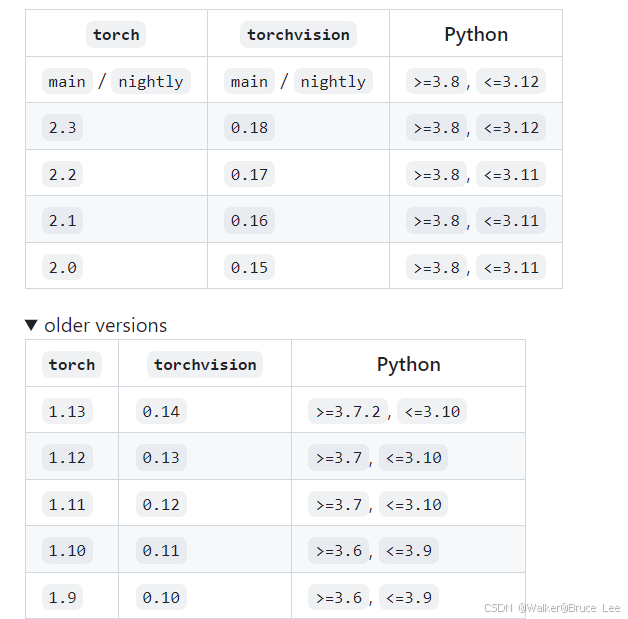Click torch 1.9 version tag
628x619 pixels.
coord(62,597)
